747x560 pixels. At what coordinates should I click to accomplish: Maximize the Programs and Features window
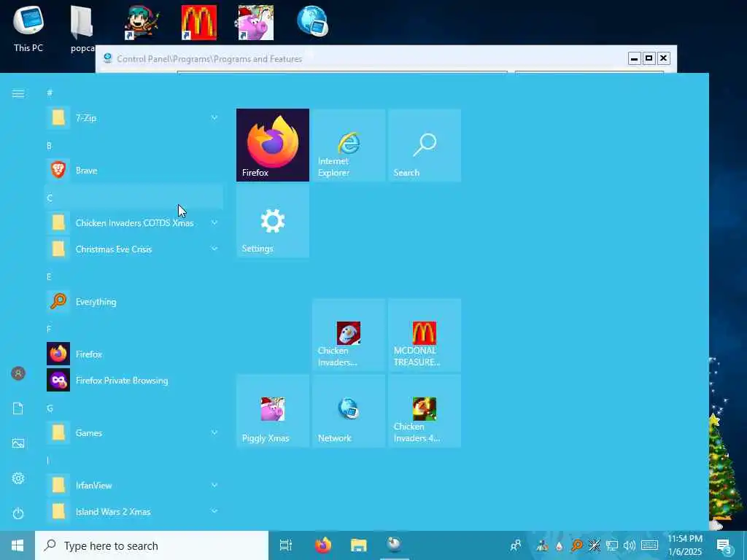coord(649,58)
